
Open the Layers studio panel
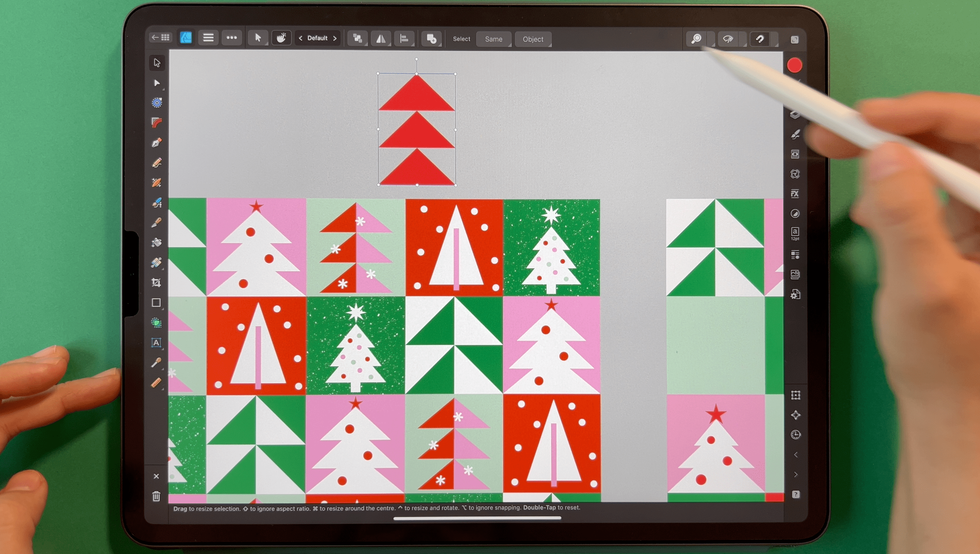pyautogui.click(x=795, y=114)
